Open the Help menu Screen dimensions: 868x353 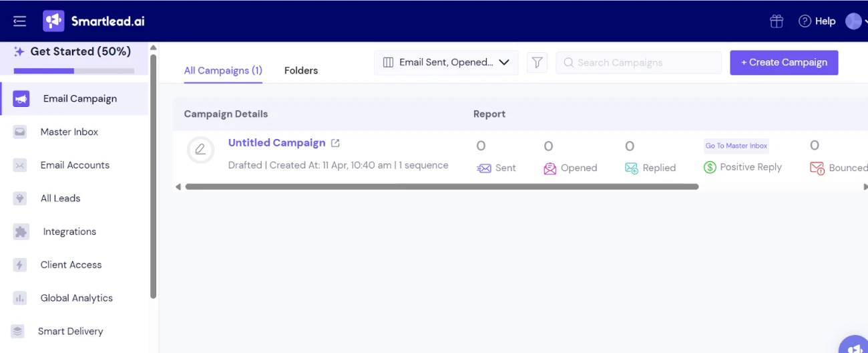click(817, 21)
